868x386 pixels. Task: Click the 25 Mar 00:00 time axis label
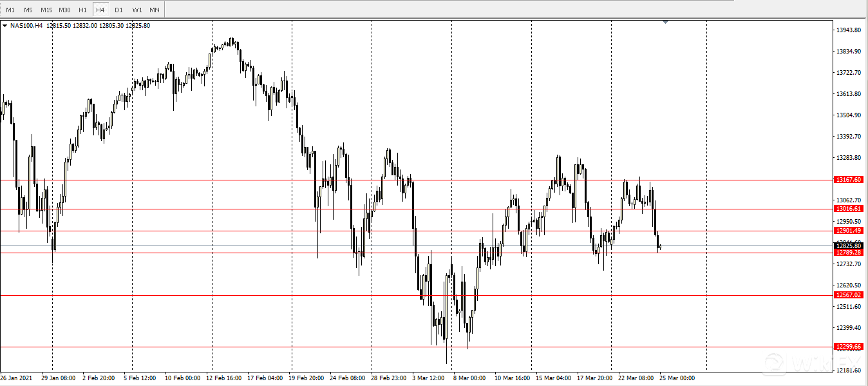[677, 378]
